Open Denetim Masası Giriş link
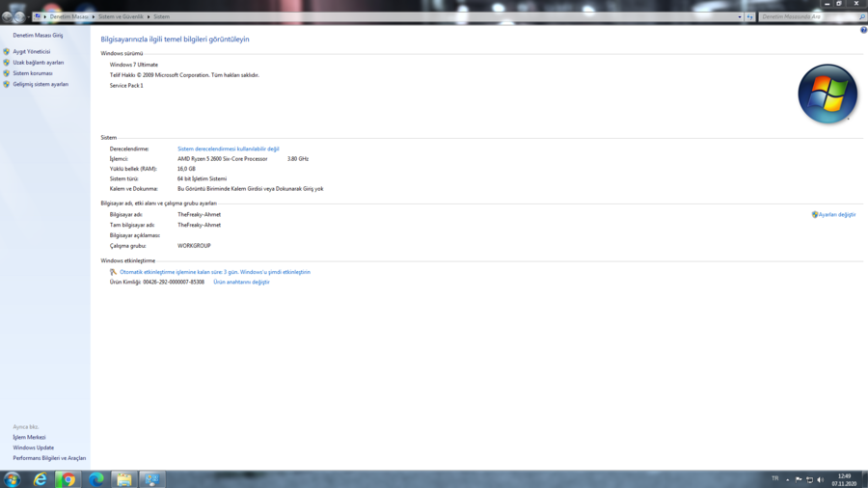This screenshot has width=868, height=488. (x=38, y=36)
